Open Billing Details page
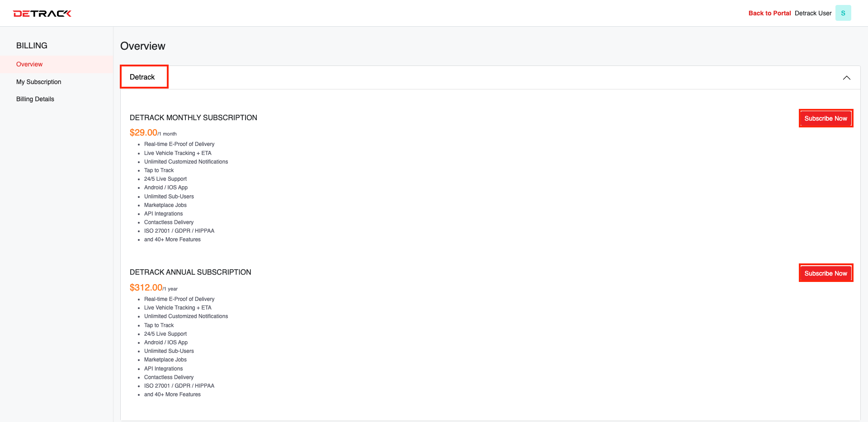 35,99
